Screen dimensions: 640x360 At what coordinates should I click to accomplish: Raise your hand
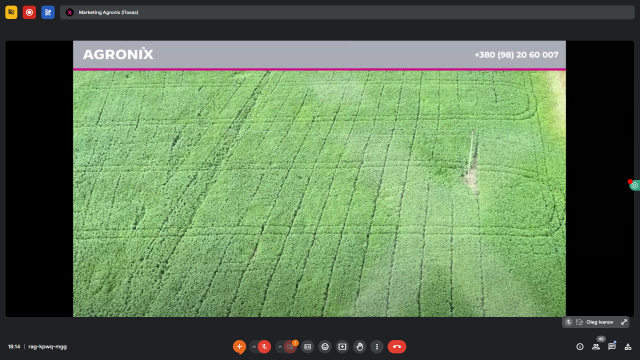[360, 347]
